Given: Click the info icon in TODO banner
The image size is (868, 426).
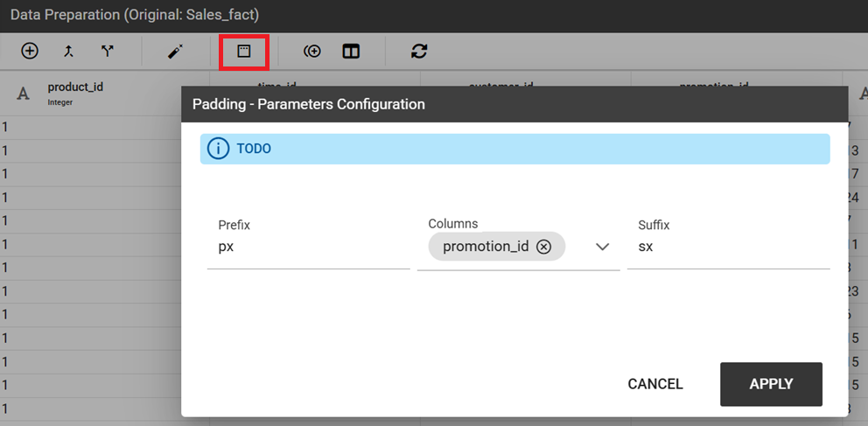Looking at the screenshot, I should click(x=218, y=149).
